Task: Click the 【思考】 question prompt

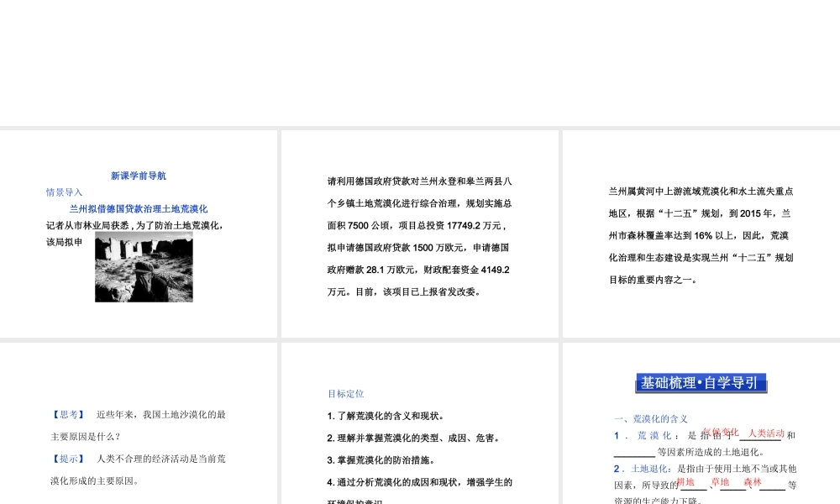Action: coord(66,413)
